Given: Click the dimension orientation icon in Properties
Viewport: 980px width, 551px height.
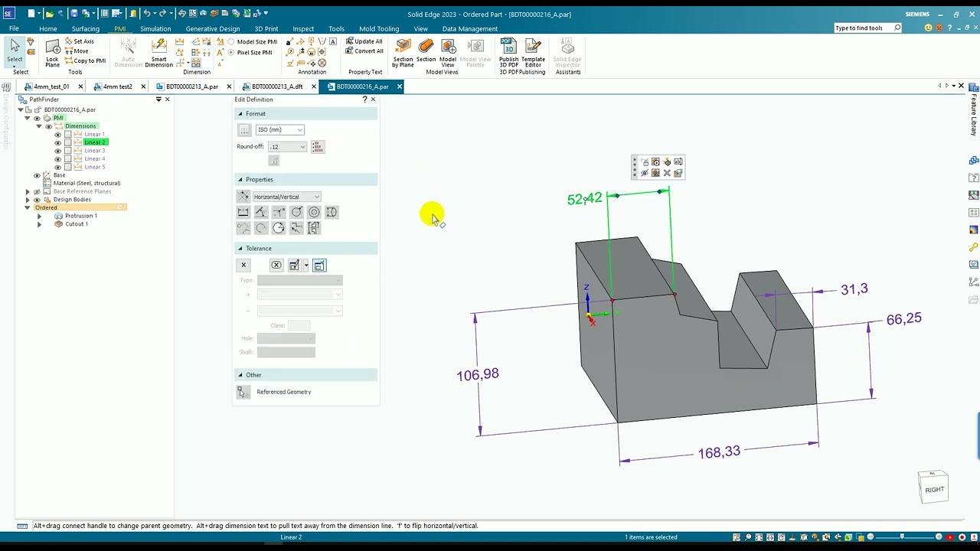Looking at the screenshot, I should (x=243, y=197).
